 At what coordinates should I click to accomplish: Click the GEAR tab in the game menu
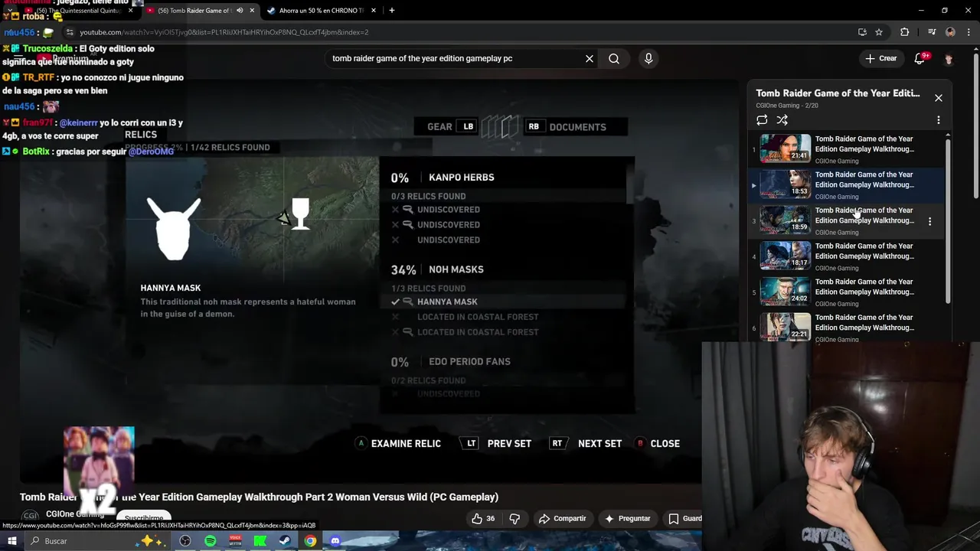pyautogui.click(x=439, y=127)
